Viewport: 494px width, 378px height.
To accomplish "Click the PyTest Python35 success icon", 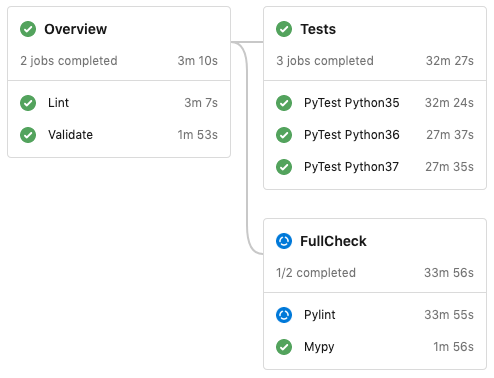I will pyautogui.click(x=284, y=103).
